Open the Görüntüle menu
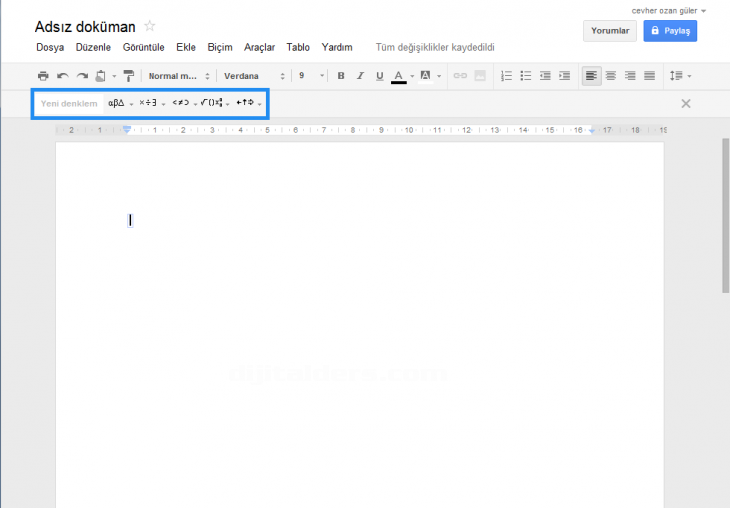Viewport: 730px width, 508px height. pyautogui.click(x=143, y=47)
